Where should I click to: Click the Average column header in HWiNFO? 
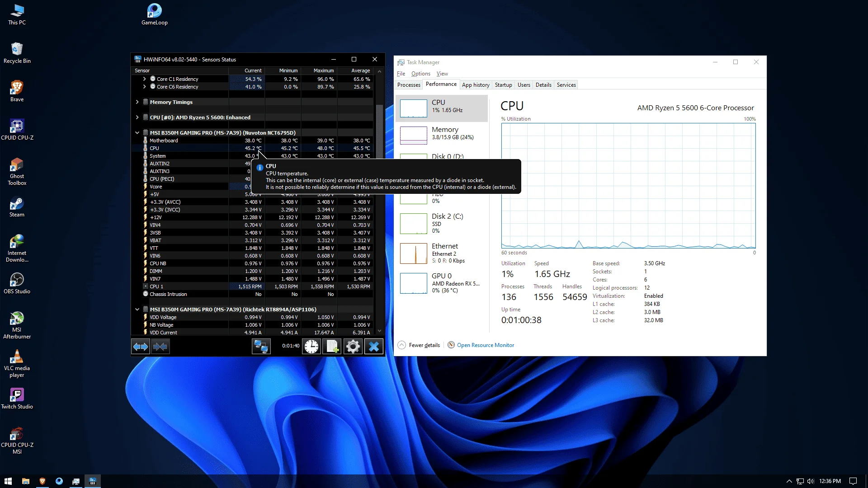tap(355, 70)
